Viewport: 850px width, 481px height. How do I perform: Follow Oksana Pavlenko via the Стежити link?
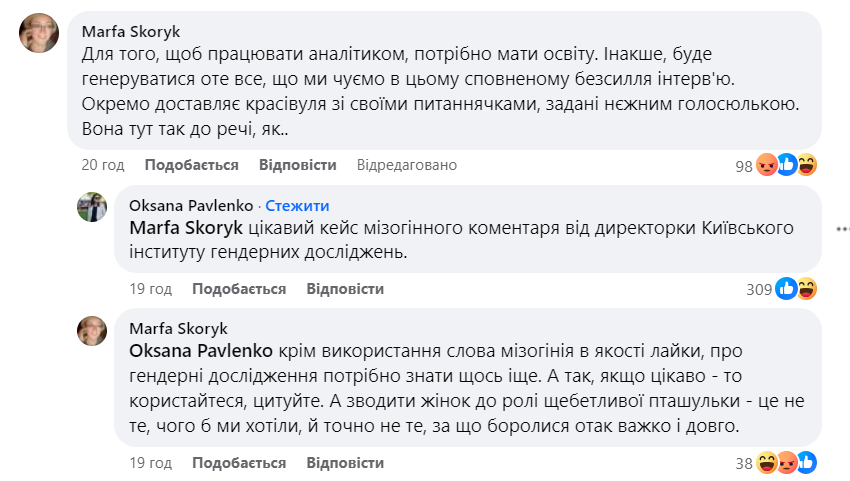coord(297,206)
